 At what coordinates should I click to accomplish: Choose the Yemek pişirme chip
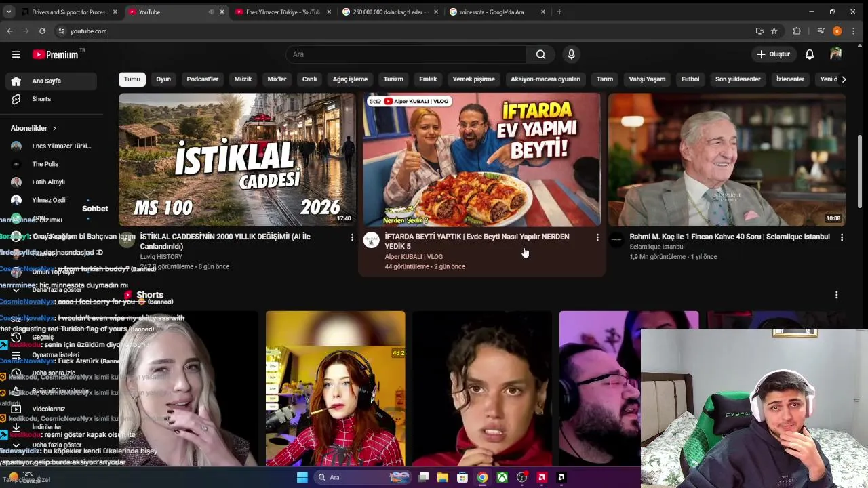click(x=473, y=79)
